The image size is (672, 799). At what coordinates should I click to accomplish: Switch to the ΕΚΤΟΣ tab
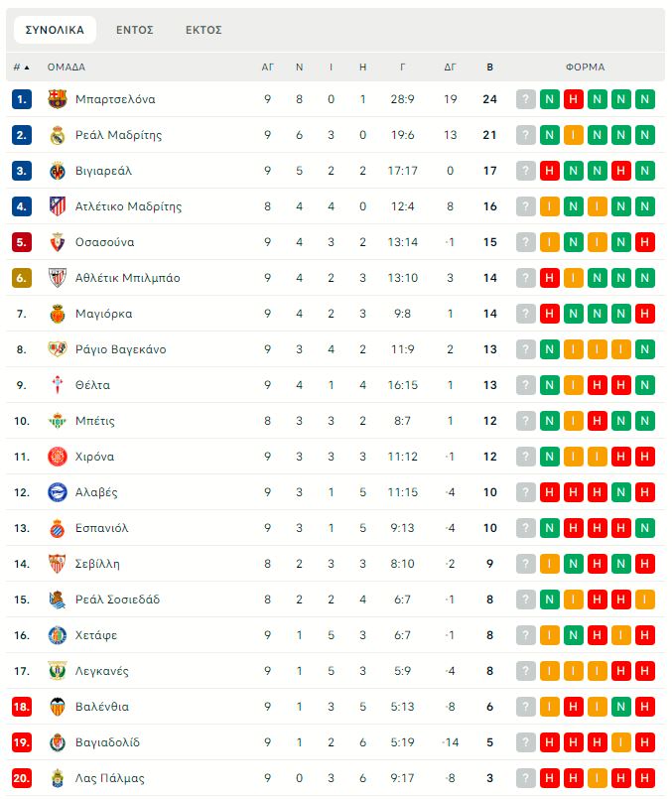[x=203, y=30]
